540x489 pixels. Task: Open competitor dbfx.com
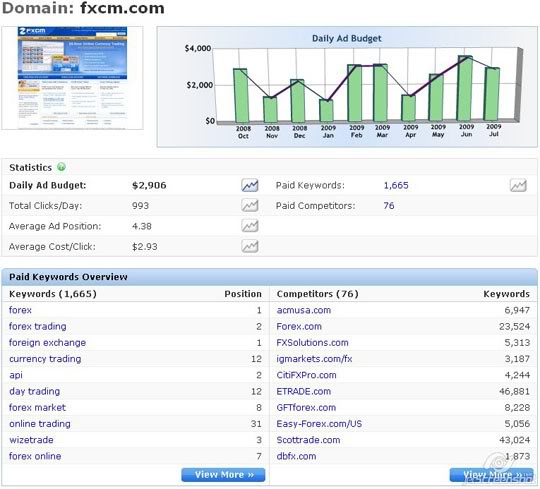[x=296, y=456]
